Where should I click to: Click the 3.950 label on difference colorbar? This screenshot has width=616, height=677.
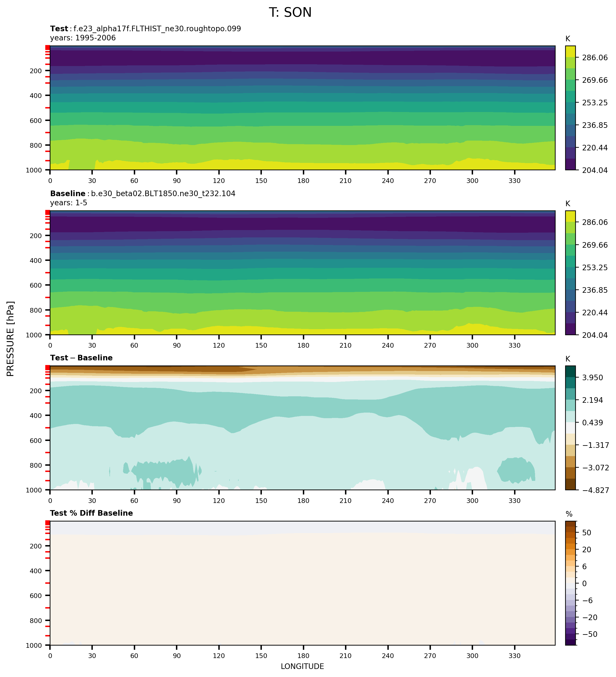tap(593, 378)
